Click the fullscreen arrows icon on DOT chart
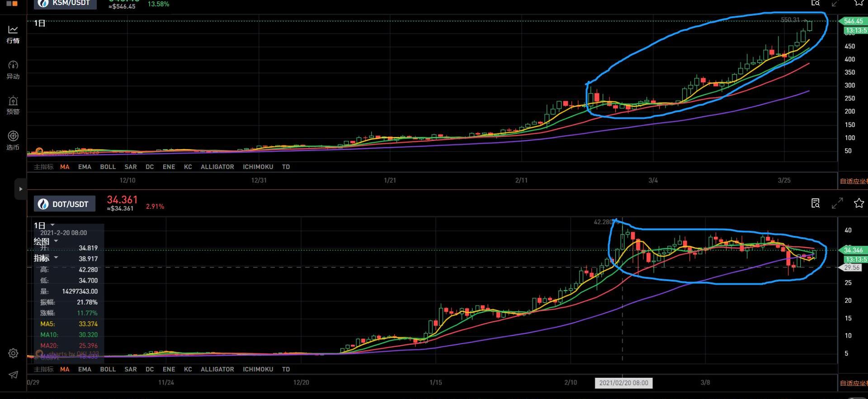 pos(837,203)
